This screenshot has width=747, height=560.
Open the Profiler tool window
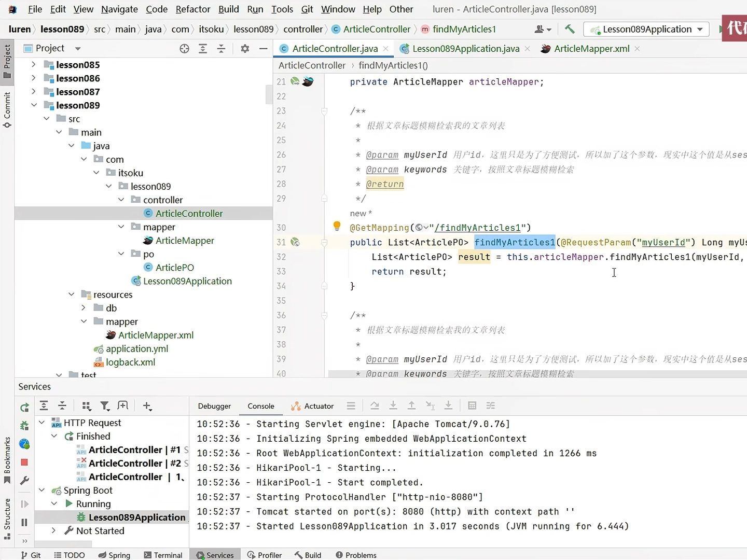pos(264,555)
